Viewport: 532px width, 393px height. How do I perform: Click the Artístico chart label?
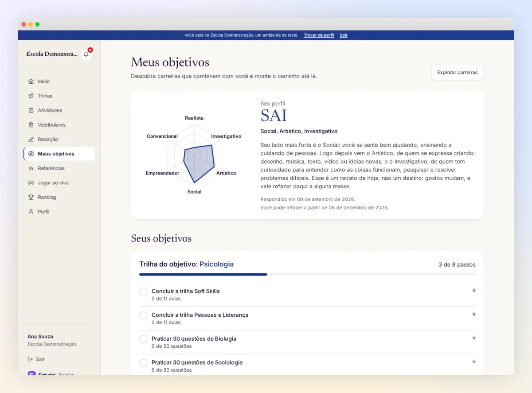[x=226, y=173]
